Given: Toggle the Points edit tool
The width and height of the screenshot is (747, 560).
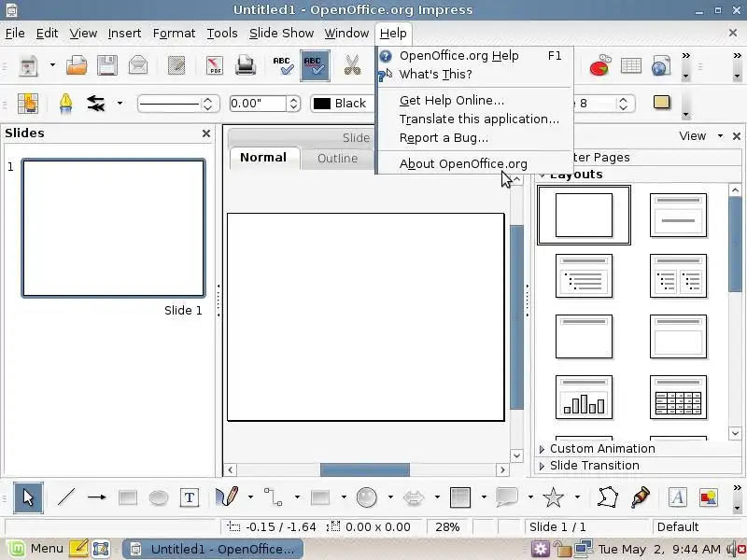Looking at the screenshot, I should click(608, 497).
